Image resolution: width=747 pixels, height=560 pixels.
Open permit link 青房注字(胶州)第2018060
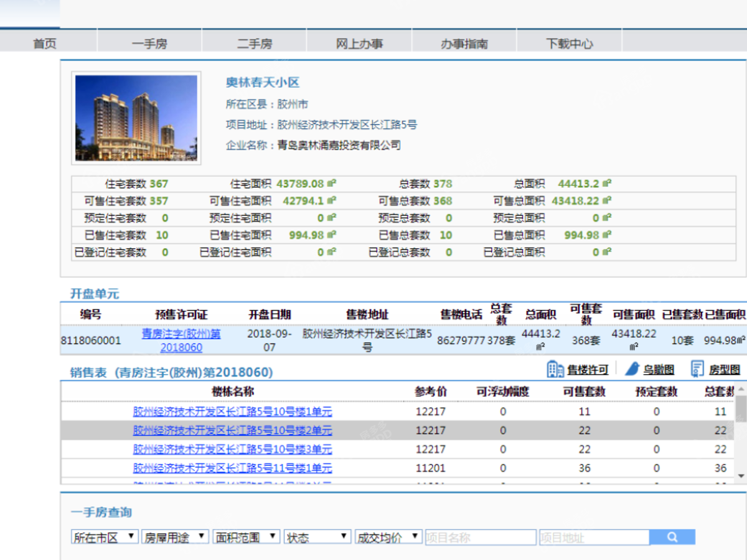[181, 340]
